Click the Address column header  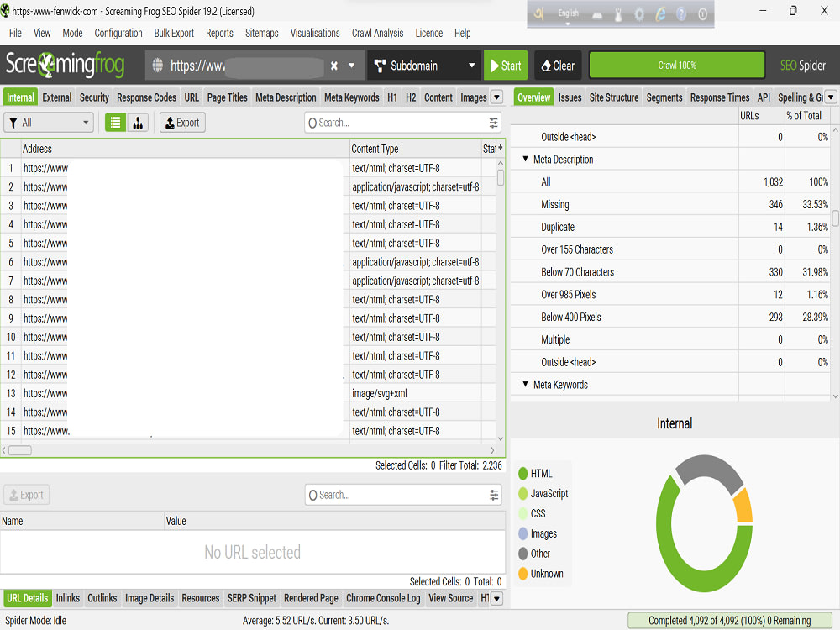coord(185,149)
